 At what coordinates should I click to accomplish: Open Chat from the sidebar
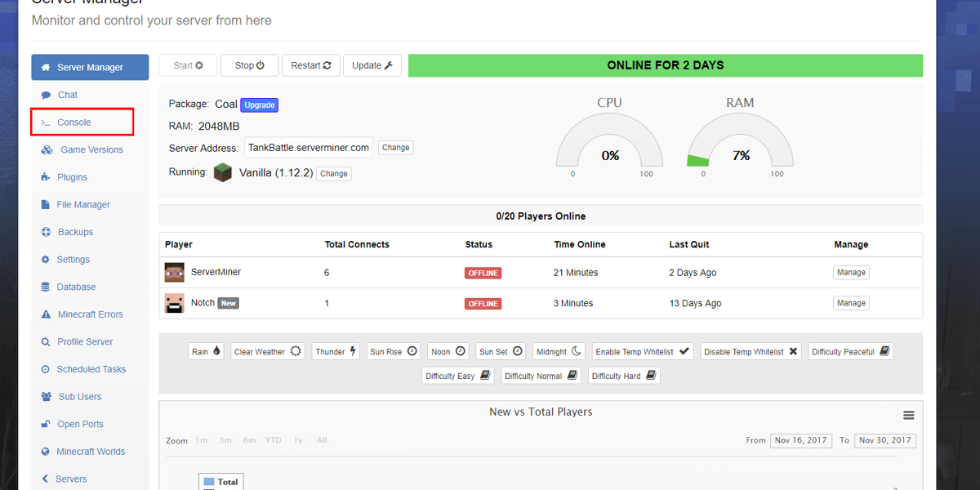point(68,95)
